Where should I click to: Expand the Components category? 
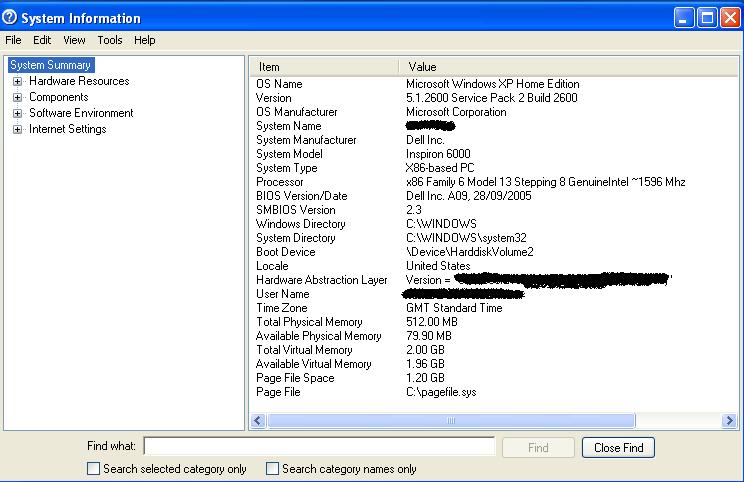coord(17,97)
